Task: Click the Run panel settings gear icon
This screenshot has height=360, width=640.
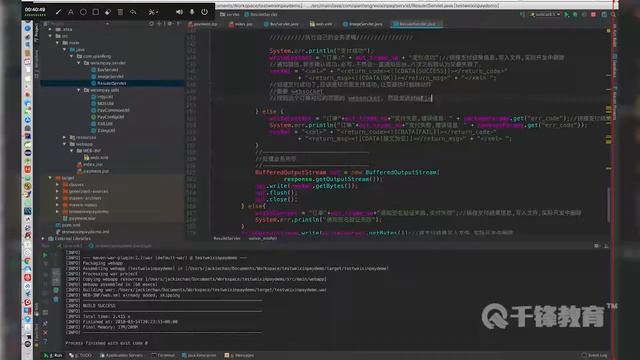Action: (x=597, y=246)
